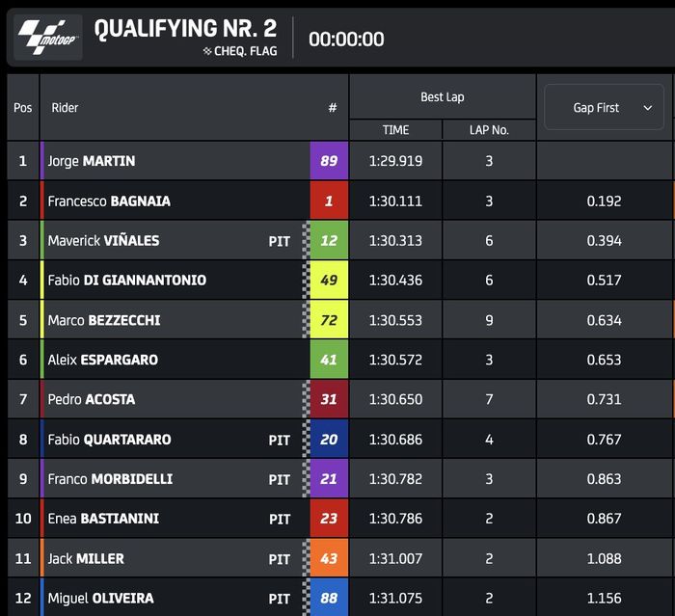This screenshot has height=616, width=675.
Task: Open rider Jorge MARTIN's entry
Action: pyautogui.click(x=92, y=161)
